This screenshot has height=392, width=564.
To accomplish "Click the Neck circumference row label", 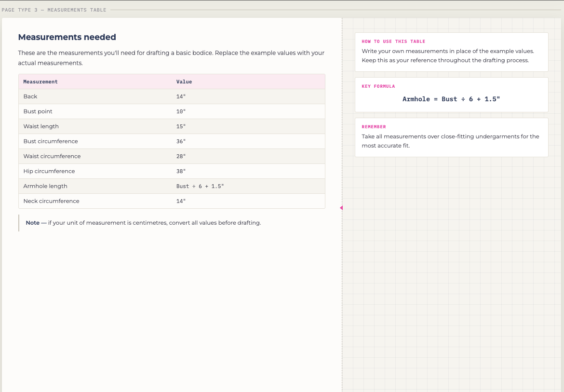I will point(52,201).
